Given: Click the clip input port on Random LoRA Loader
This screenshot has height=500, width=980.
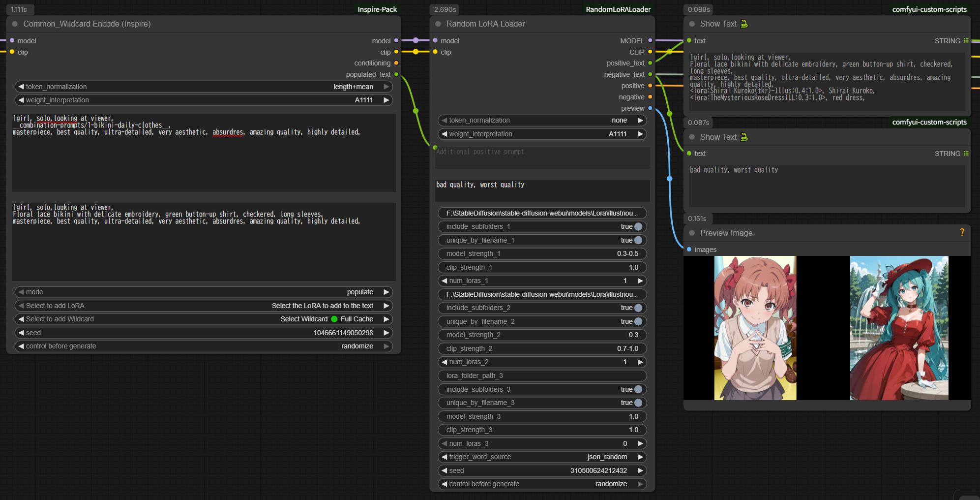Looking at the screenshot, I should [435, 52].
